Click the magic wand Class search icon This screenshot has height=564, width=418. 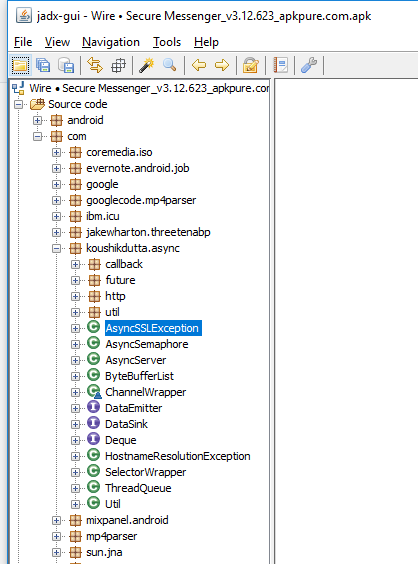pos(147,65)
